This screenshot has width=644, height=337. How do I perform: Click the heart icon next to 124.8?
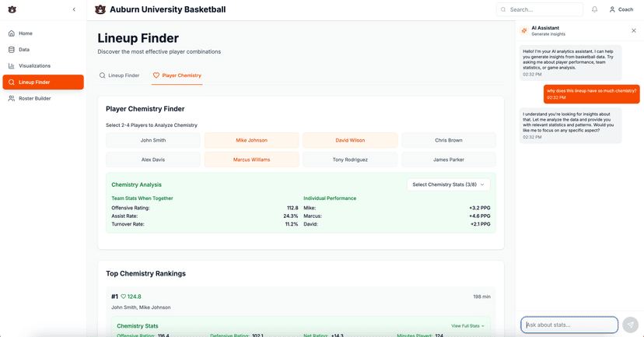(x=123, y=297)
